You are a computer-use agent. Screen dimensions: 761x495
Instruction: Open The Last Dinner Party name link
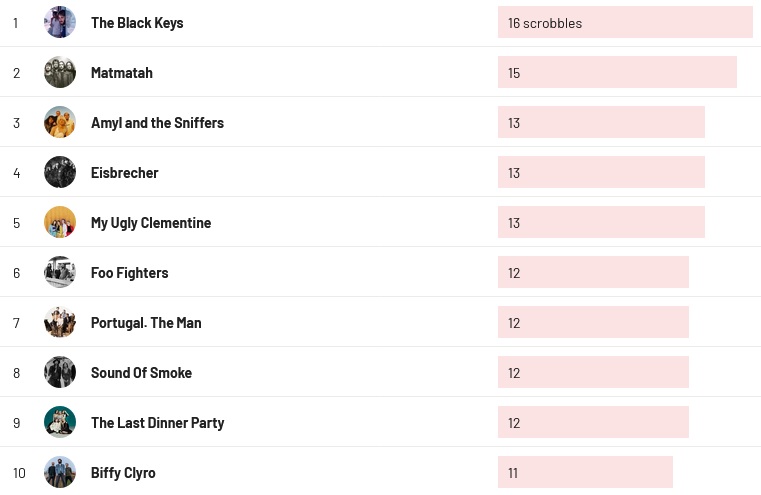tap(158, 423)
